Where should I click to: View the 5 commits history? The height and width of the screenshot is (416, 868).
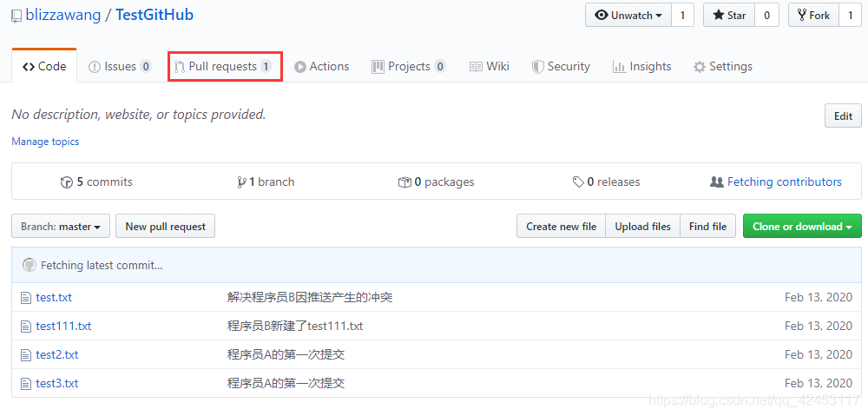96,182
